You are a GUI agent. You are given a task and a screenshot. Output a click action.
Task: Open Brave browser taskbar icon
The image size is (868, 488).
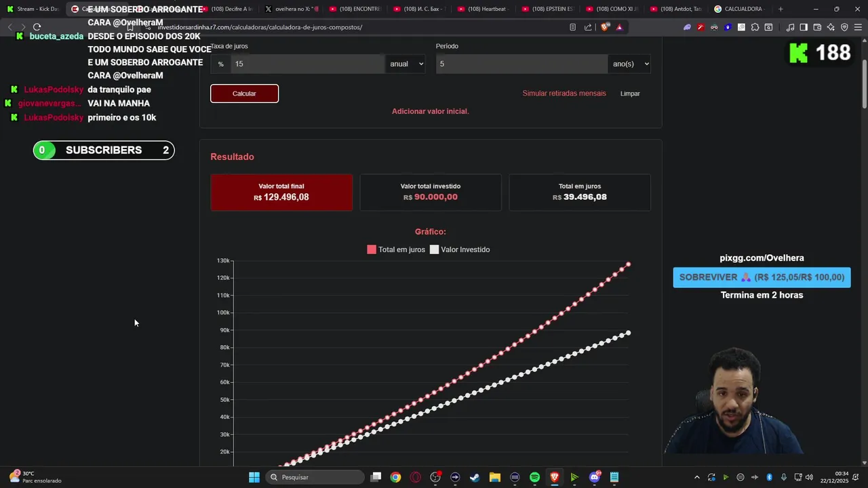pyautogui.click(x=554, y=477)
